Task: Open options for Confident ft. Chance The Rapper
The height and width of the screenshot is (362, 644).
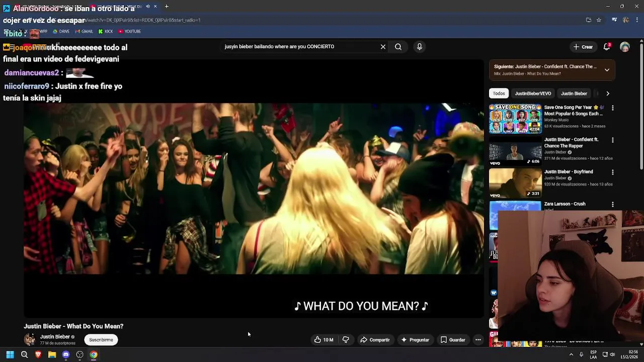Action: (x=612, y=140)
